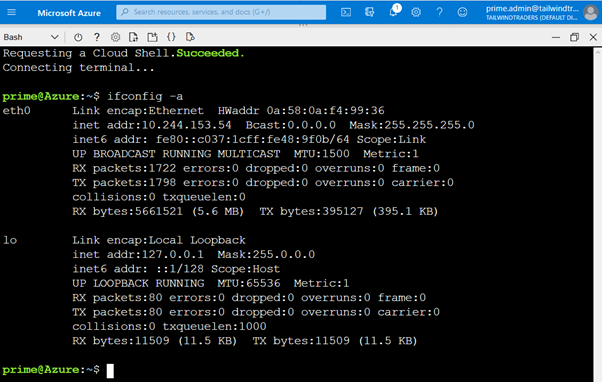
Task: Open portal settings gear in header
Action: click(x=416, y=13)
